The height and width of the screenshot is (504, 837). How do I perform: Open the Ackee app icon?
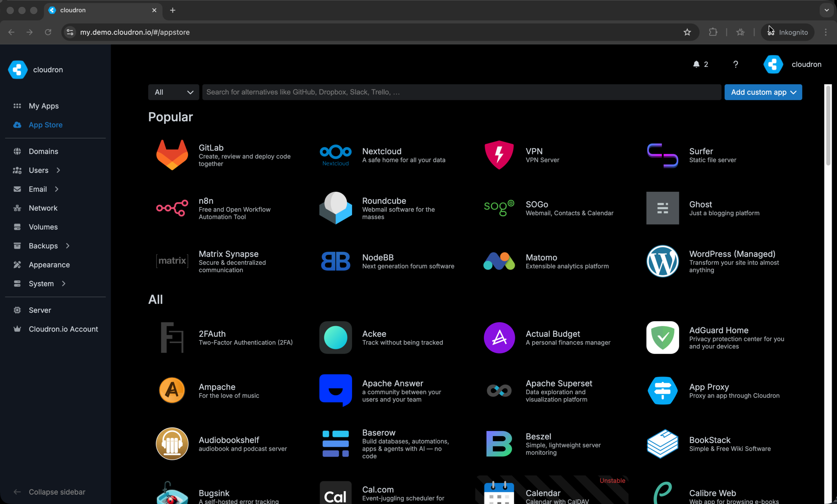[x=335, y=337]
